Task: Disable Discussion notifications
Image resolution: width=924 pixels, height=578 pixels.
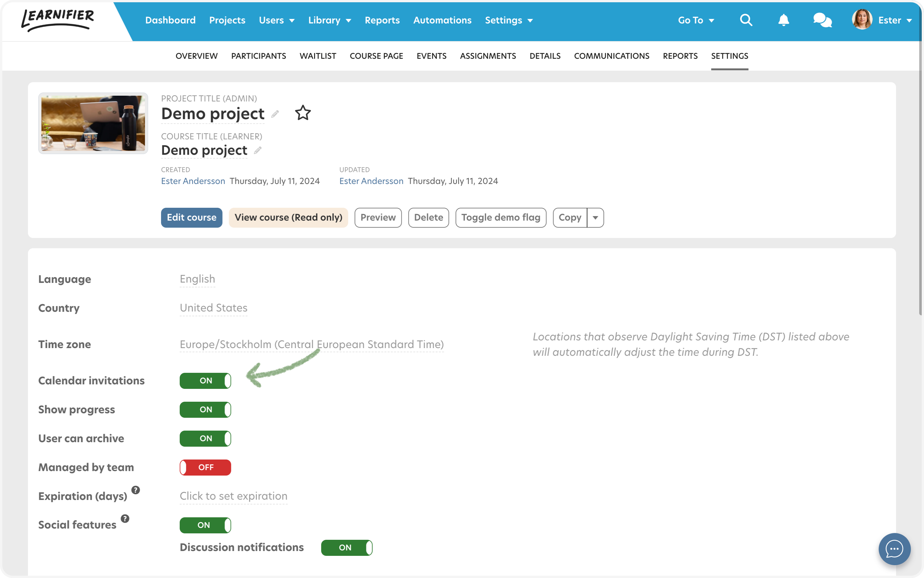Action: coord(347,547)
